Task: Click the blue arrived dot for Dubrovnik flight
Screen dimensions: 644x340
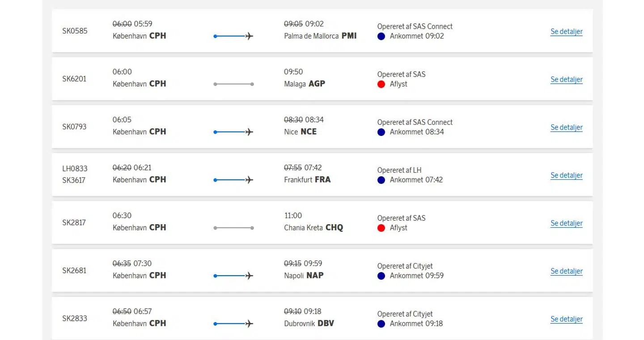Action: pos(381,324)
